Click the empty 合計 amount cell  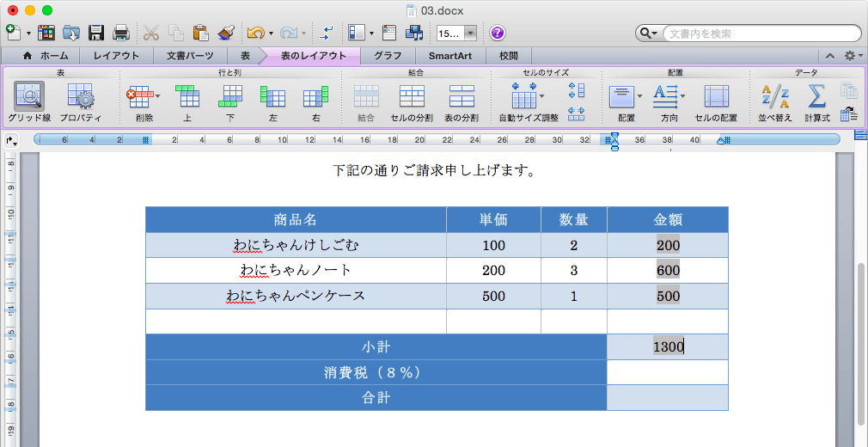click(668, 398)
